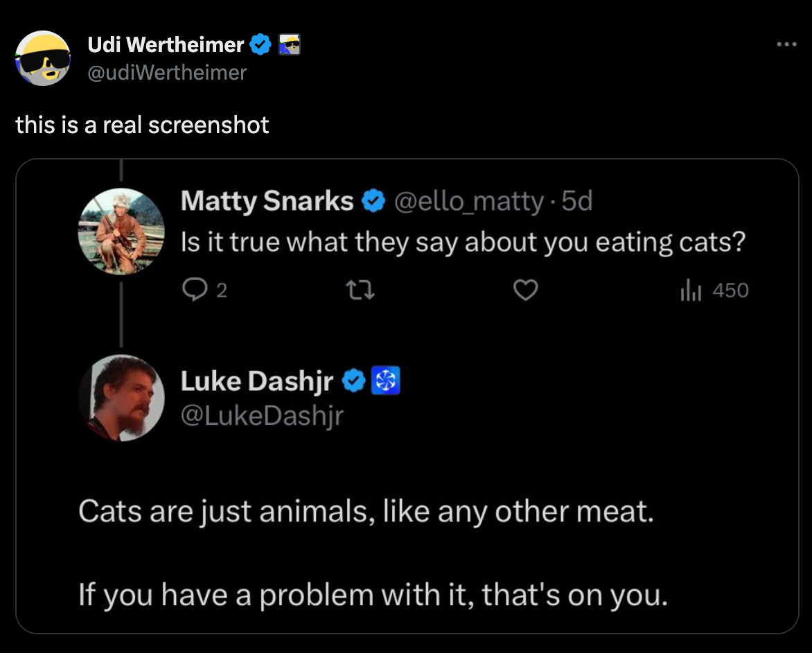Click Matty Snarks' verified checkmark badge

coord(373,202)
